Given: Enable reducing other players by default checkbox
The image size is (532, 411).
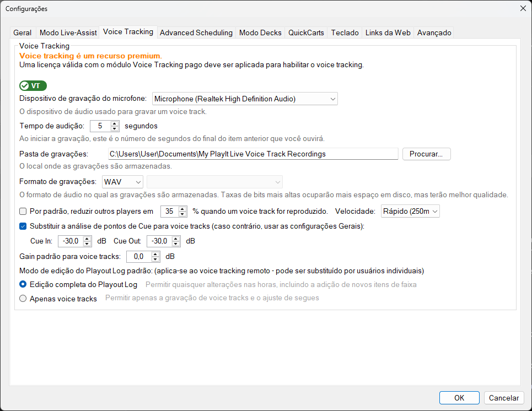Looking at the screenshot, I should coord(23,211).
